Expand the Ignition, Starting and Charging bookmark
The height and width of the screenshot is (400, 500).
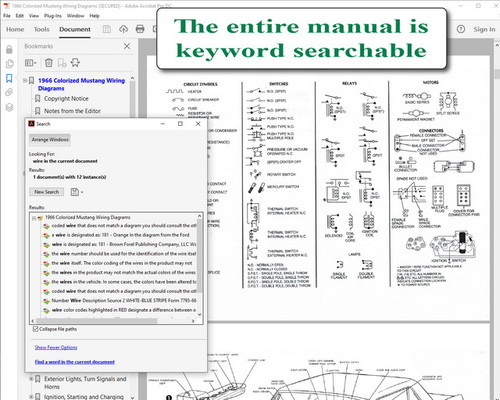click(31, 397)
